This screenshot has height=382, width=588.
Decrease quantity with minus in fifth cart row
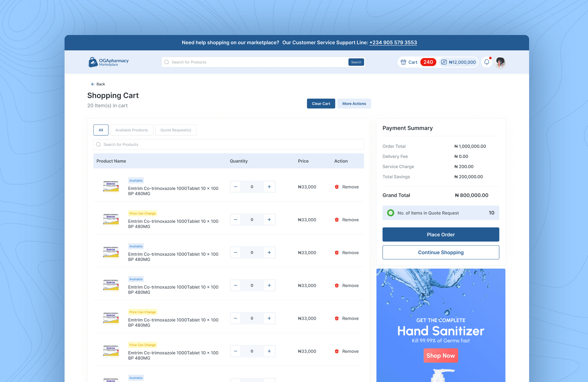click(235, 318)
